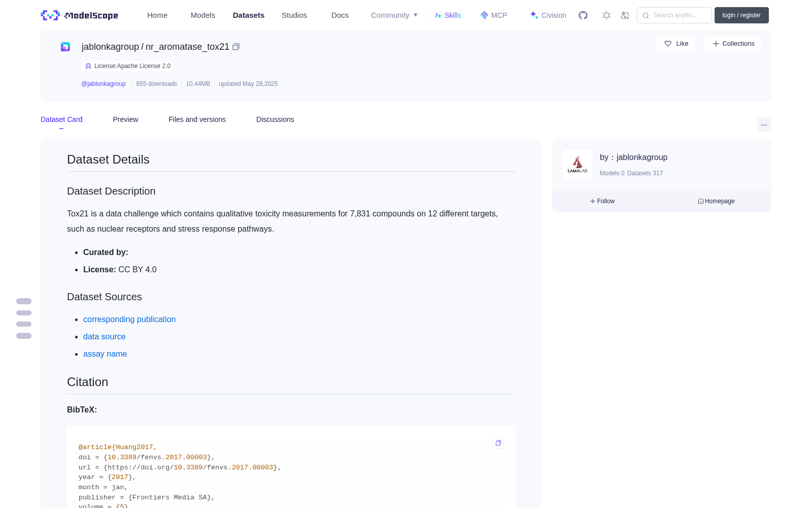Click the Datasets 317 count

point(645,173)
